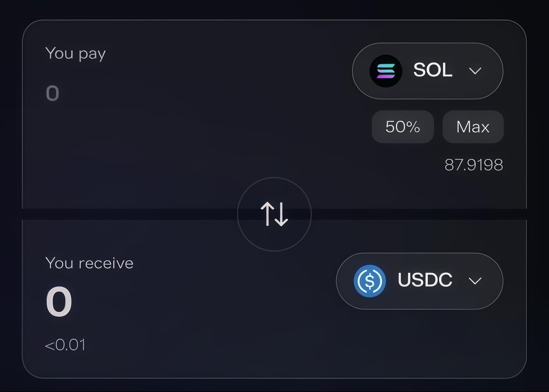Image resolution: width=549 pixels, height=392 pixels.
Task: Expand the USDC token chevron
Action: pos(475,281)
